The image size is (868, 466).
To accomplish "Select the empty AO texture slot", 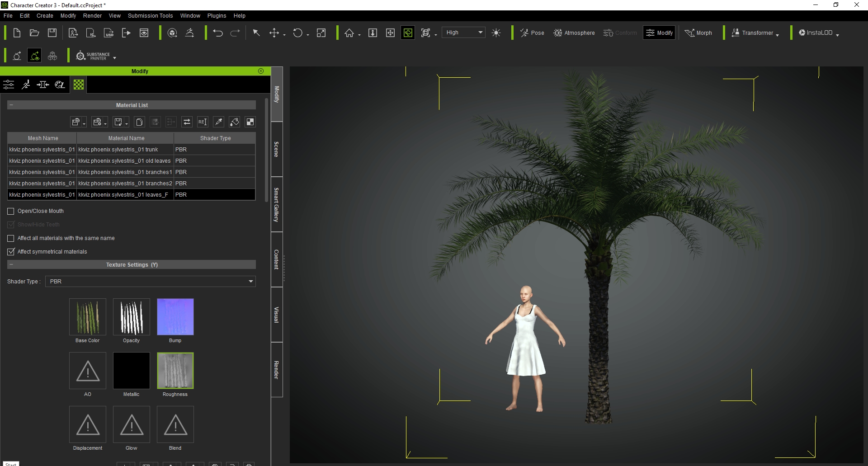I will pos(88,371).
